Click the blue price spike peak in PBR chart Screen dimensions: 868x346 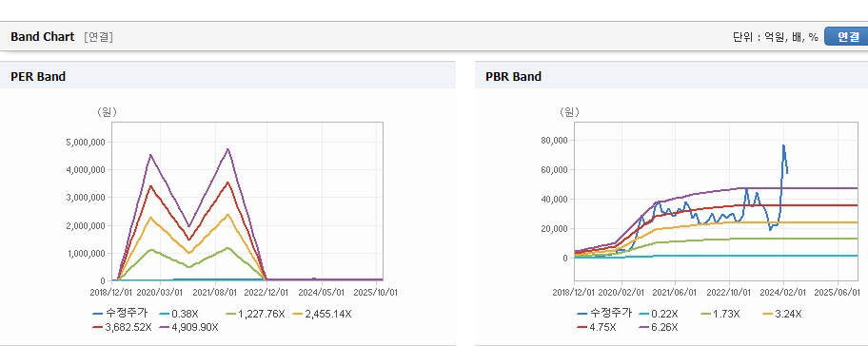point(783,145)
